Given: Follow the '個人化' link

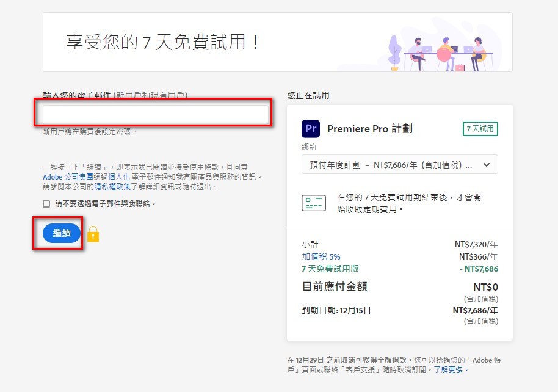Looking at the screenshot, I should pyautogui.click(x=119, y=176).
